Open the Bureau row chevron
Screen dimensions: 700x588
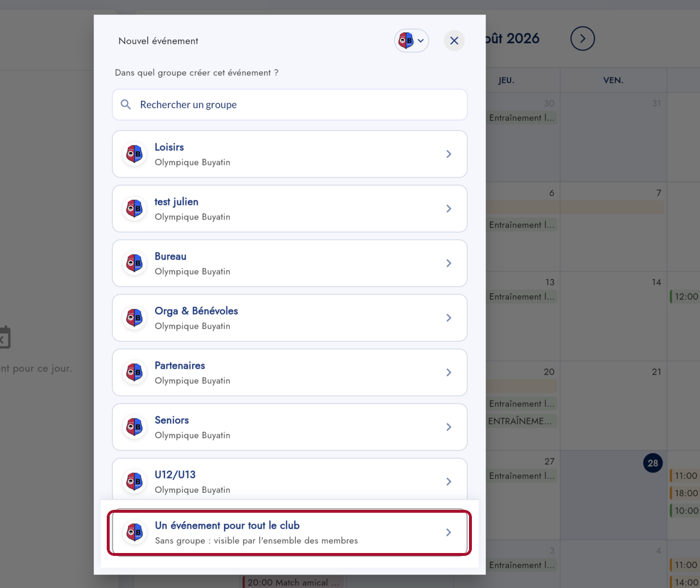449,263
